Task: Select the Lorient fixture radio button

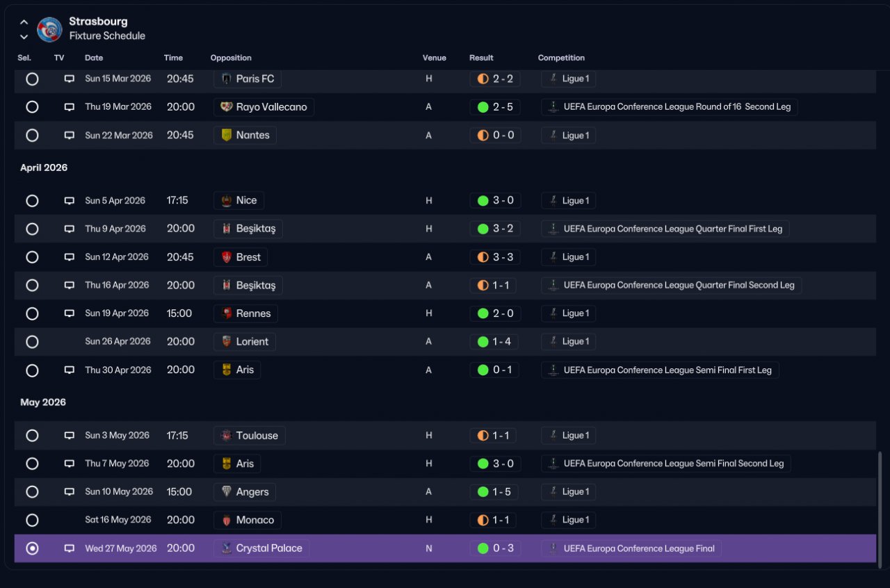Action: click(x=32, y=342)
